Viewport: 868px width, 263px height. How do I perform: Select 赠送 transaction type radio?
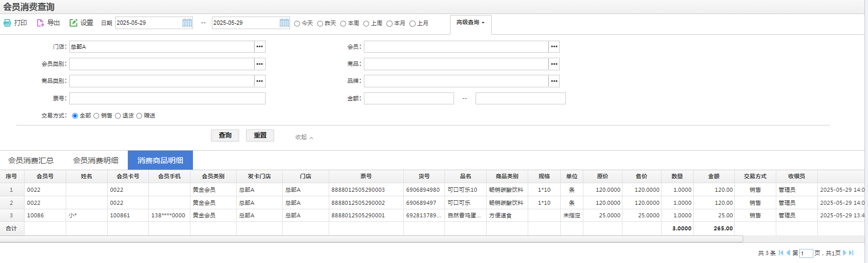pos(139,116)
